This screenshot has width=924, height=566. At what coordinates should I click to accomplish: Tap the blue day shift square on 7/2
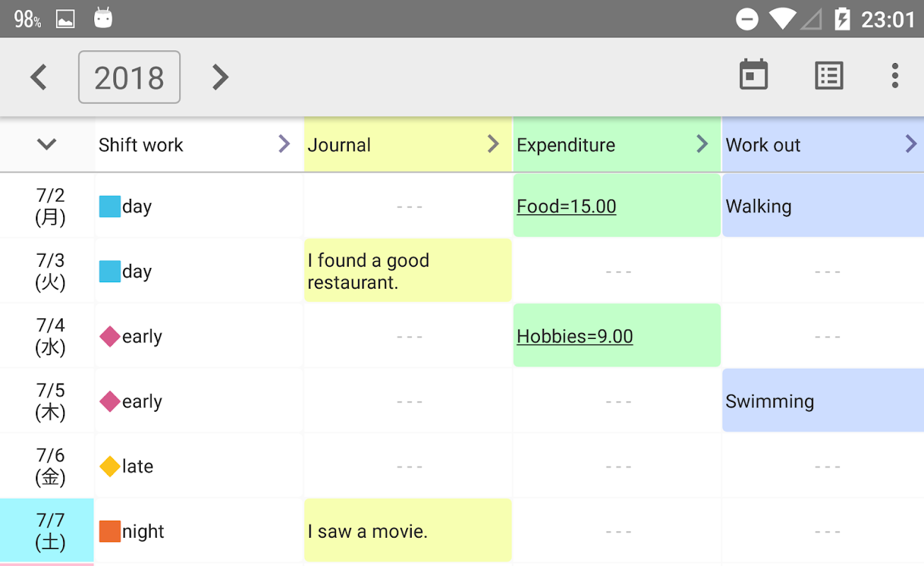point(110,207)
